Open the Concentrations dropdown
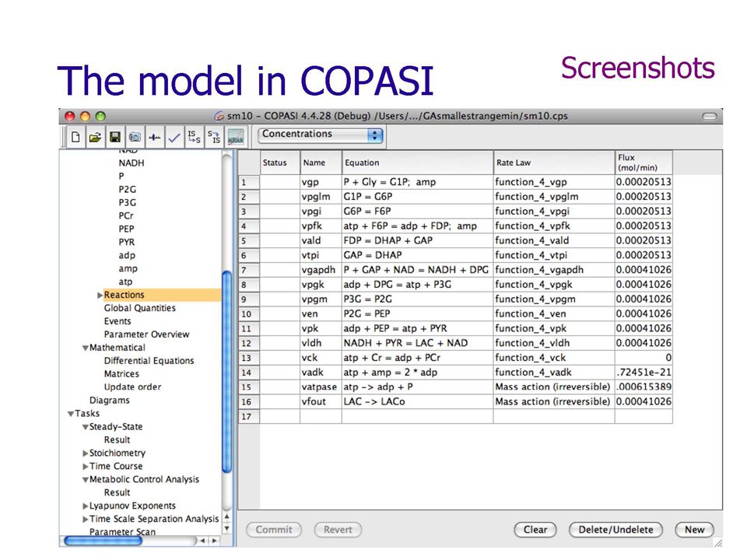Image resolution: width=747 pixels, height=560 pixels. tap(320, 135)
